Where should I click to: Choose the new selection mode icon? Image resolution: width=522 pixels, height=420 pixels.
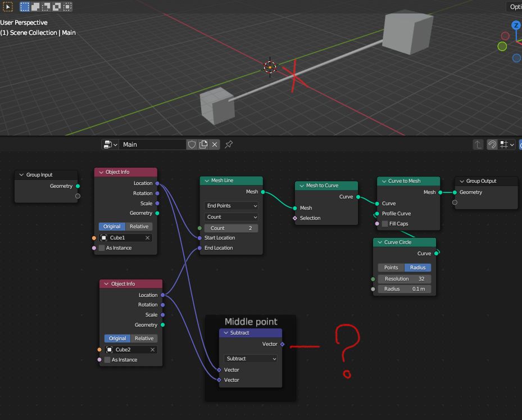(x=24, y=7)
